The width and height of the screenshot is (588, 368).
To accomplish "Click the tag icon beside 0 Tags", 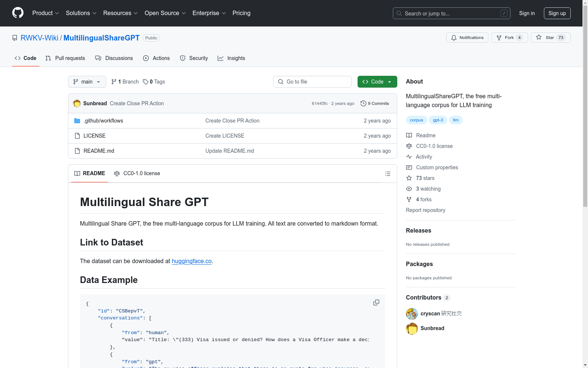I will point(146,82).
